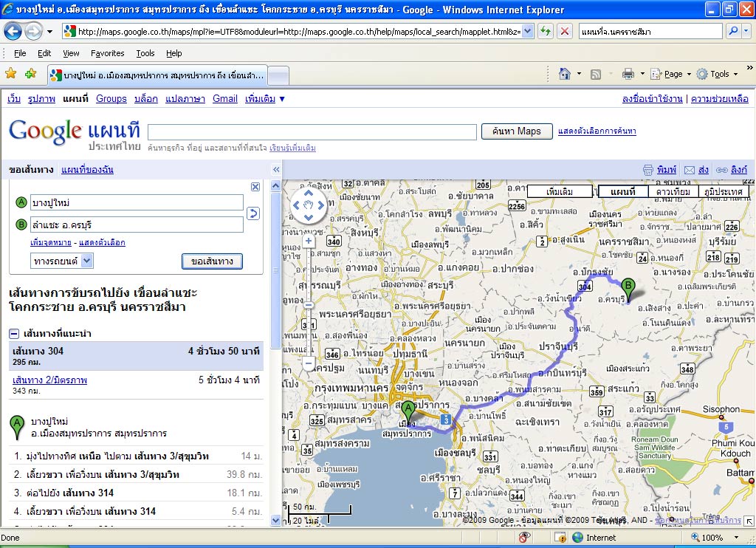Image resolution: width=756 pixels, height=548 pixels.
Task: Click the browser Forward arrow
Action: tap(32, 32)
